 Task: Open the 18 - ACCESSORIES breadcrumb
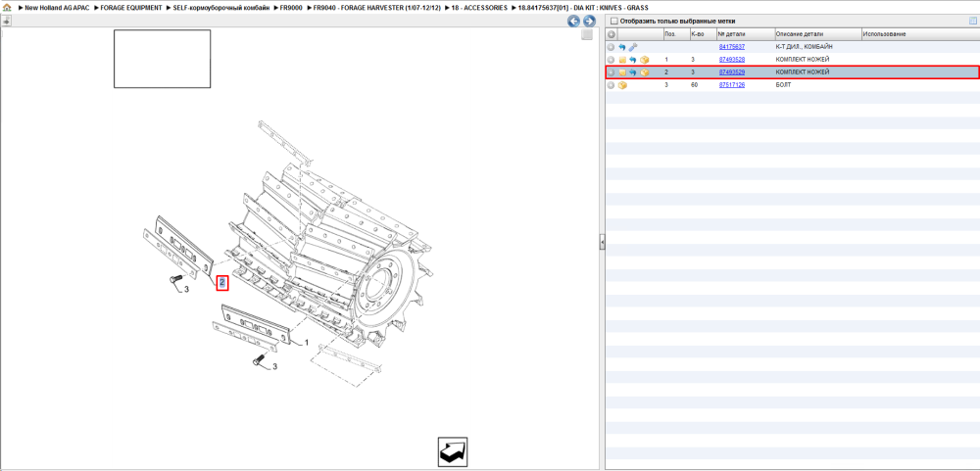[x=479, y=8]
